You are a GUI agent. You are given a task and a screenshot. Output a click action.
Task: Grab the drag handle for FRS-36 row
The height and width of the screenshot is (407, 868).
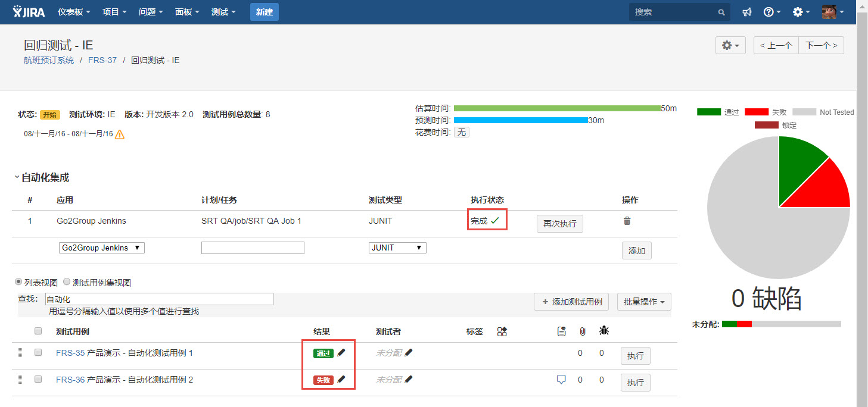(20, 379)
